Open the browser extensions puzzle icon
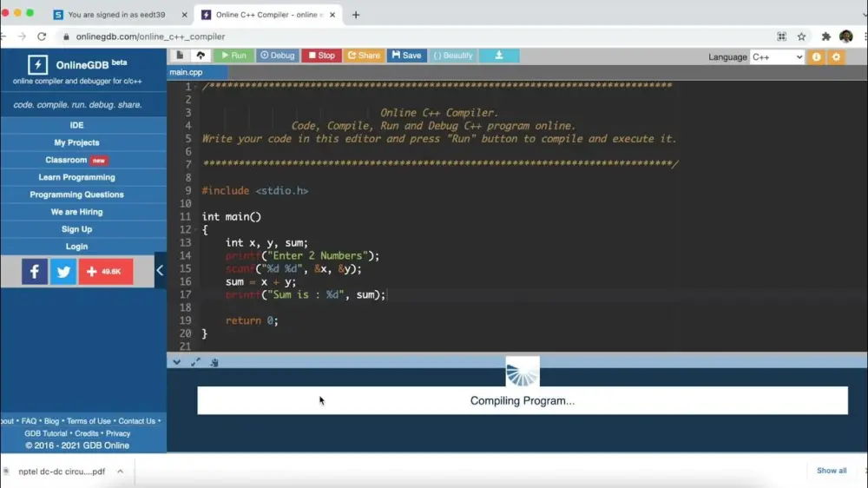 point(826,36)
